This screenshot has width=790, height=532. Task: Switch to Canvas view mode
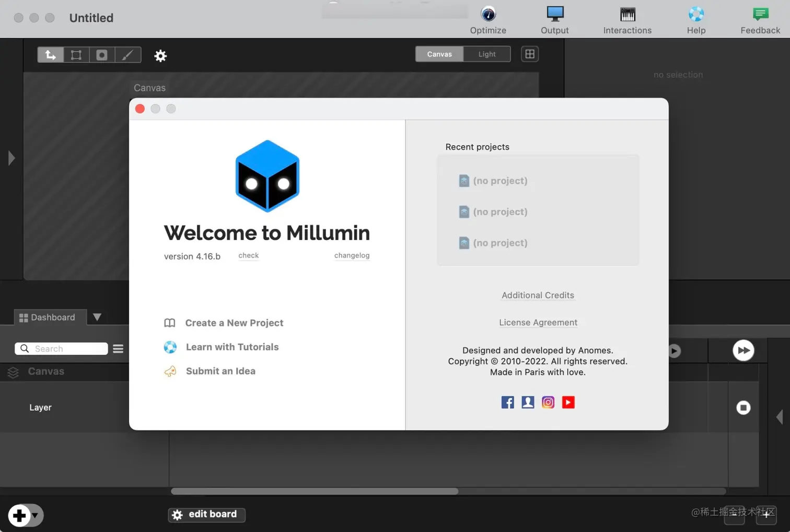439,54
